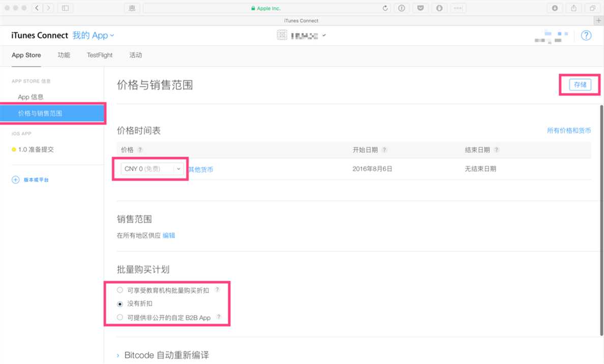The width and height of the screenshot is (604, 364).
Task: Click the start date 2016年8月6日
Action: click(372, 169)
